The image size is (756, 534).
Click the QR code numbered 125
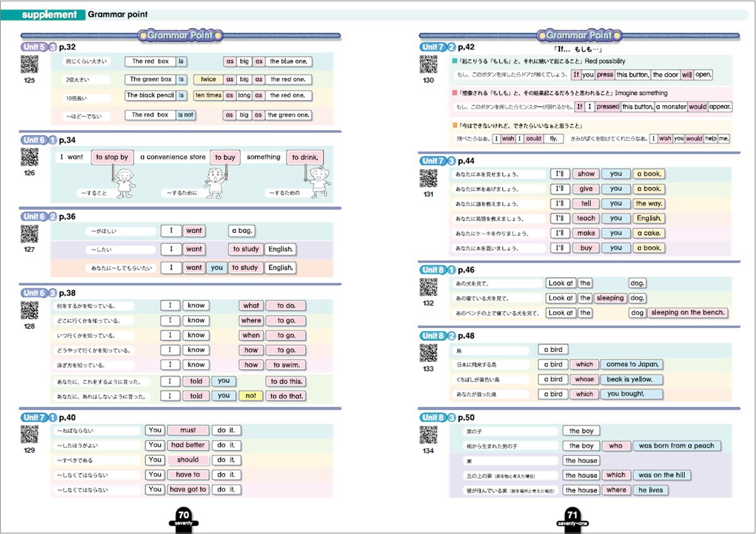tap(30, 64)
